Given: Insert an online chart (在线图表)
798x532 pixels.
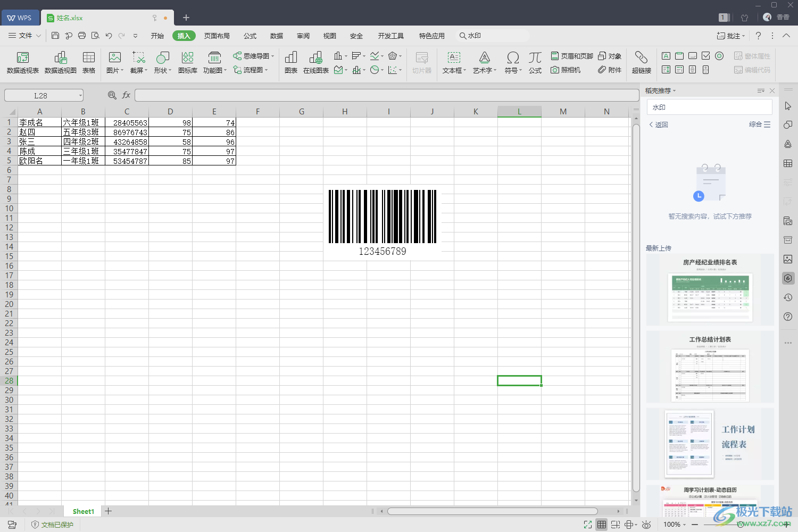Looking at the screenshot, I should click(315, 62).
